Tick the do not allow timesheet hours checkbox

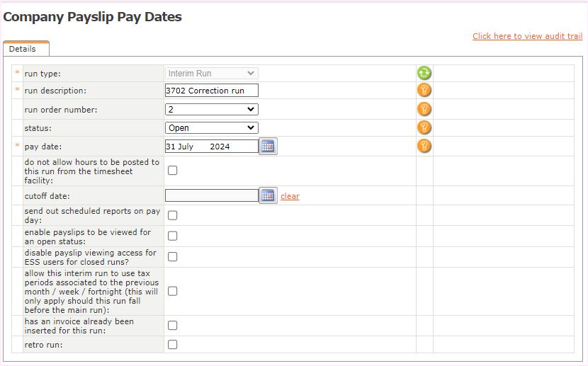coord(172,171)
